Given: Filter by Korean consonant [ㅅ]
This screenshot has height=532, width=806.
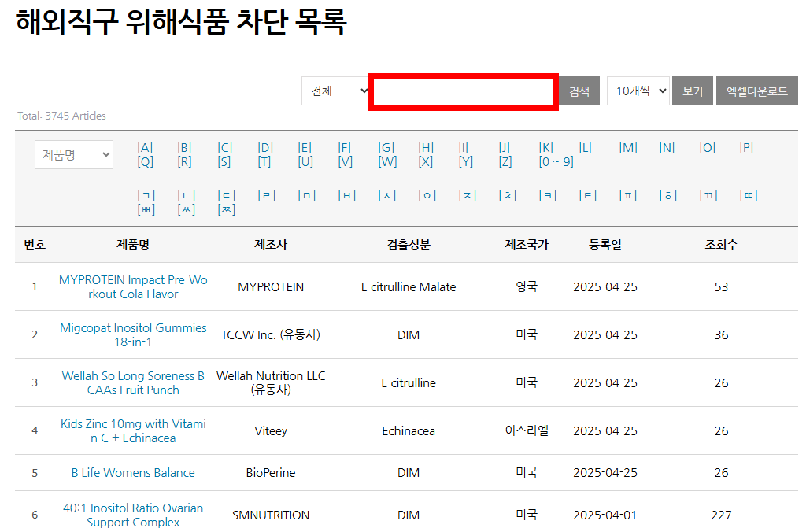Looking at the screenshot, I should 387,195.
